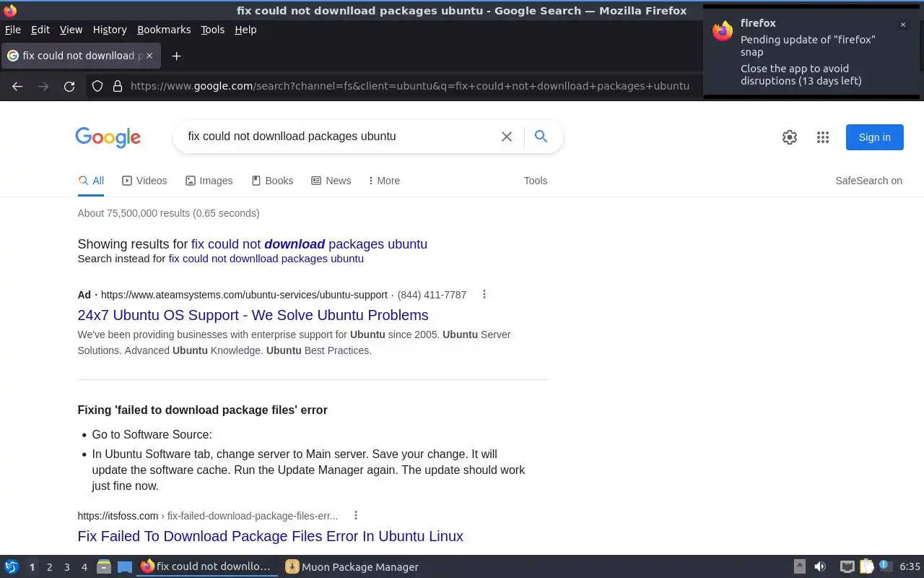The image size is (924, 578).
Task: Select the Google search browser tab
Action: pos(82,56)
